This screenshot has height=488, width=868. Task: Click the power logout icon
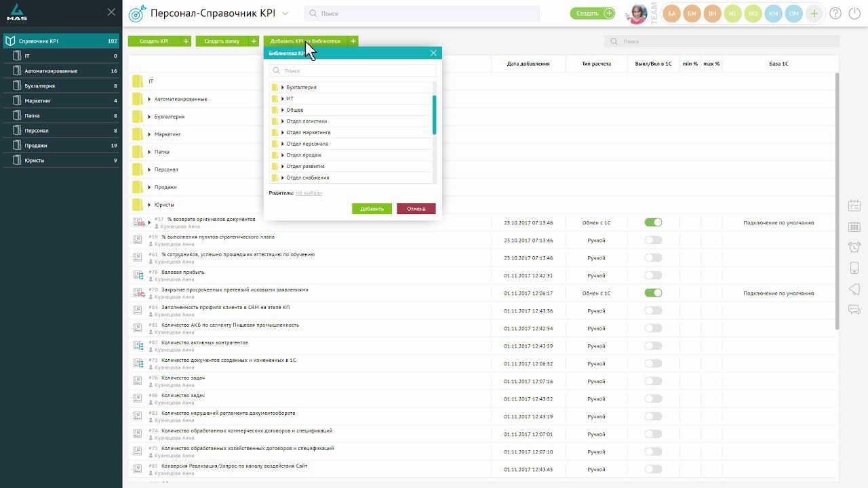tap(853, 14)
